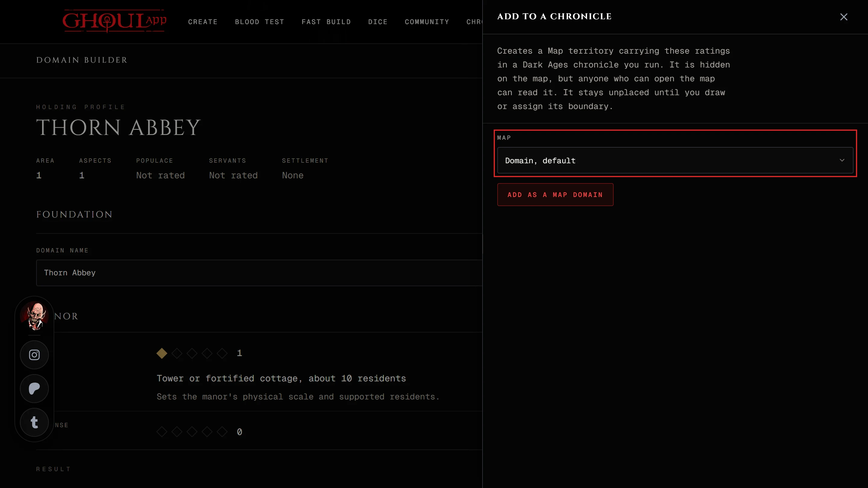
Task: Click the Populace 'Not rated' value
Action: 160,175
